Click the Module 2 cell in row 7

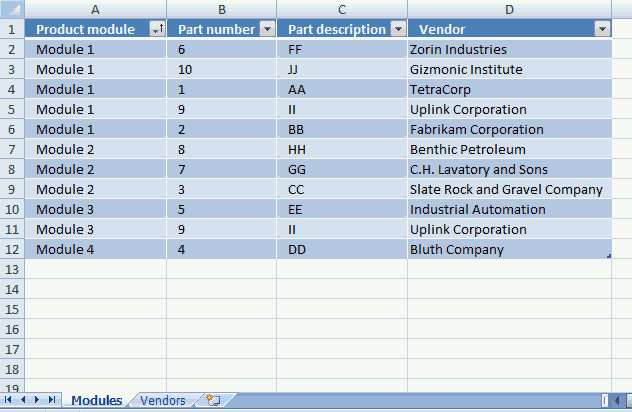coord(96,149)
